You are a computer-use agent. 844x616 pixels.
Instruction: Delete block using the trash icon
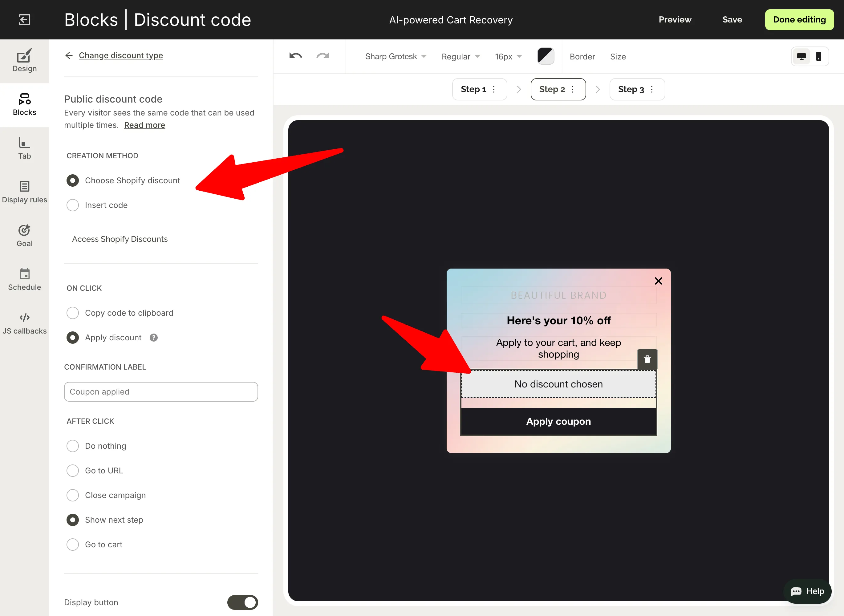[647, 359]
